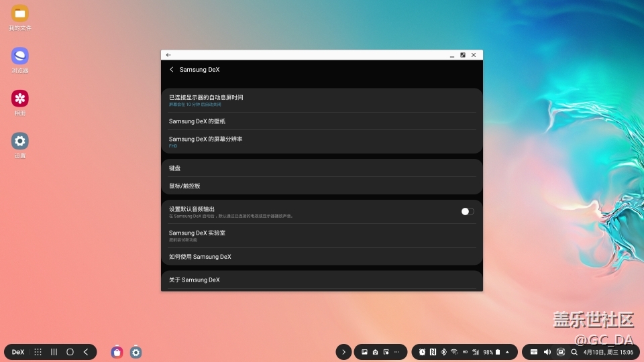Image resolution: width=644 pixels, height=362 pixels.
Task: Open the on-screen keyboard icon
Action: pyautogui.click(x=534, y=352)
